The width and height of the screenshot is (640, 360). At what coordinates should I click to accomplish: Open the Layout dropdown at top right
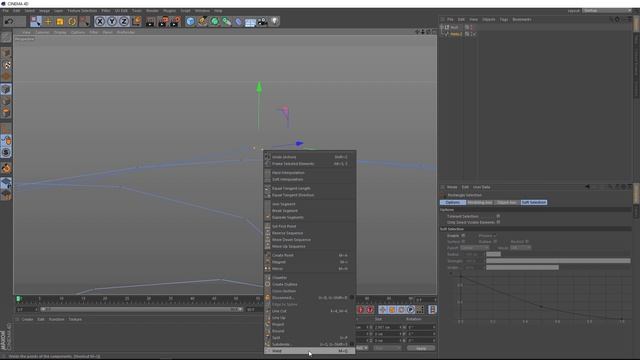[x=607, y=11]
